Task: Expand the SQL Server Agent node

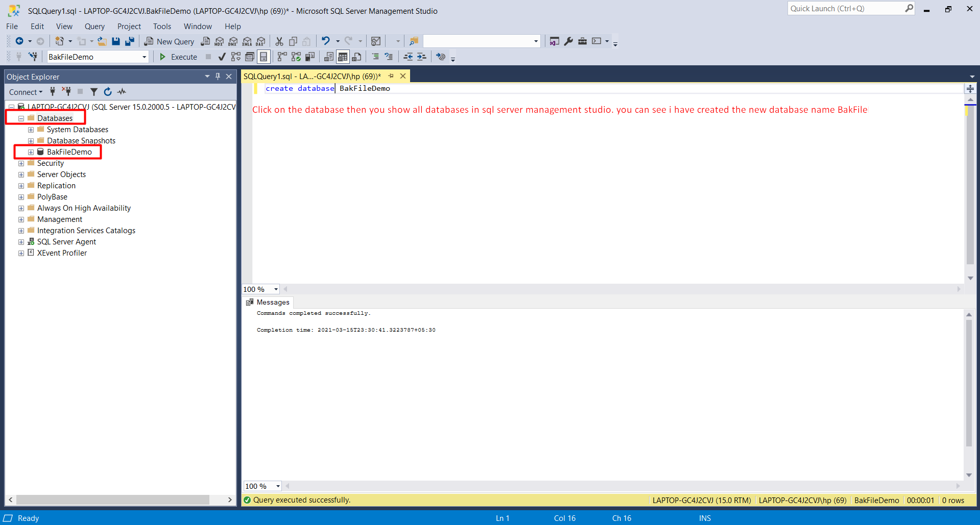Action: (x=21, y=242)
